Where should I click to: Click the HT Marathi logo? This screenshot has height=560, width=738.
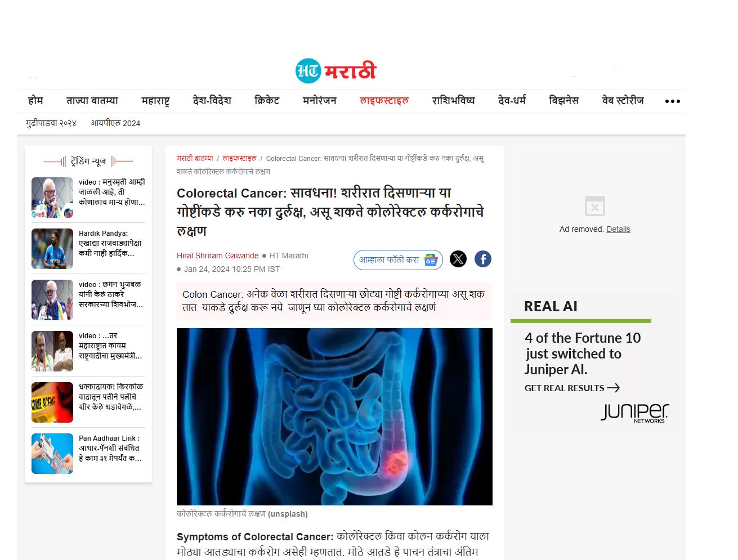click(x=336, y=71)
